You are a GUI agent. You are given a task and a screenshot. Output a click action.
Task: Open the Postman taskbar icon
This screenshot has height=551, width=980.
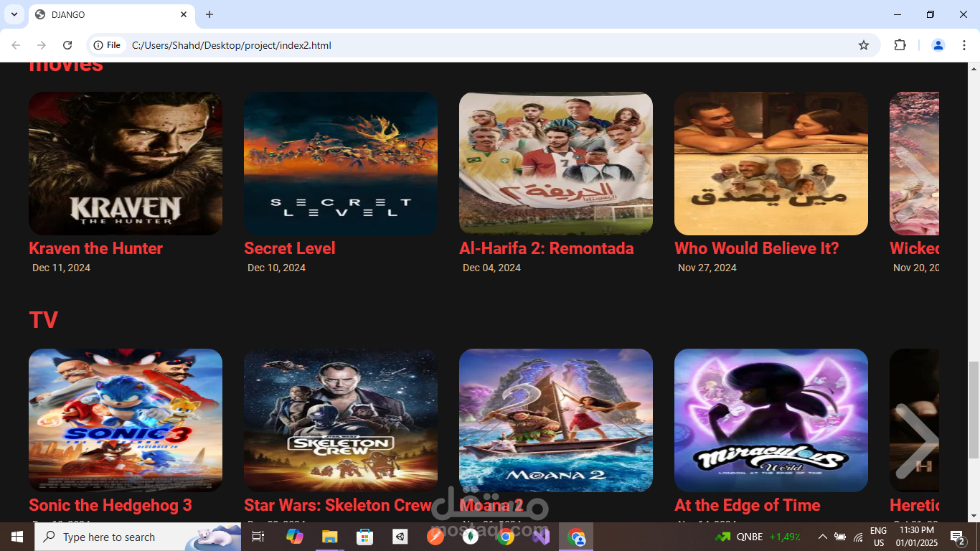pos(435,537)
